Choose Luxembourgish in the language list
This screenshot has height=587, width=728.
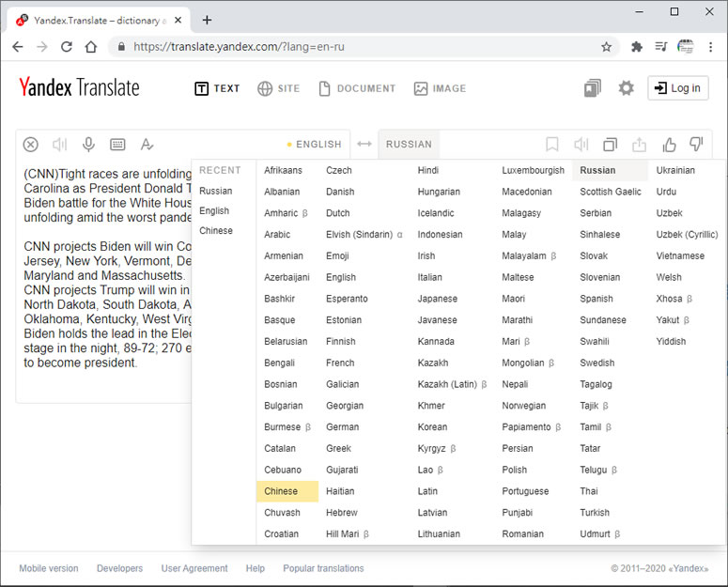(x=533, y=170)
